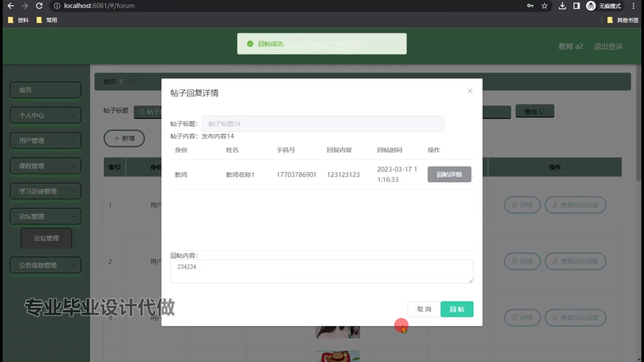Expand the 用户管理 sidebar menu
Viewport: 644px width, 362px height.
pos(45,140)
